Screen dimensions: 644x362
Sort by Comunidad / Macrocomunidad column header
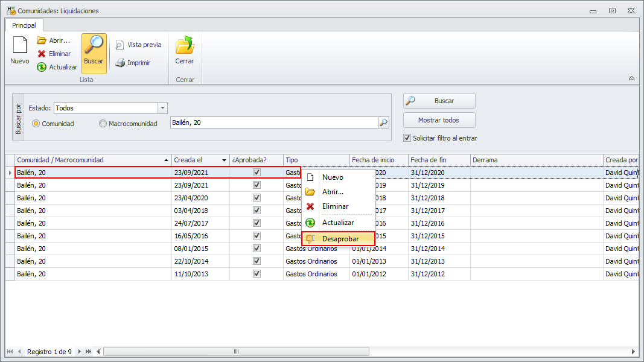tap(93, 160)
